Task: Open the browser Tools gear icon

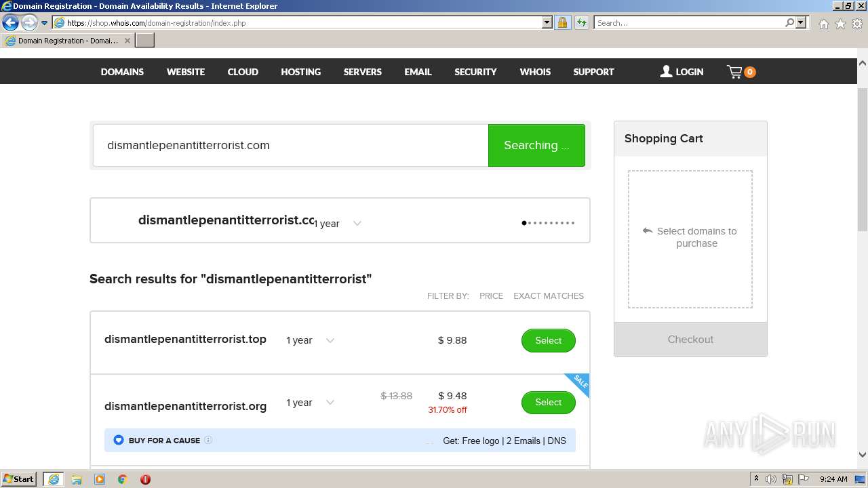Action: pos(857,24)
